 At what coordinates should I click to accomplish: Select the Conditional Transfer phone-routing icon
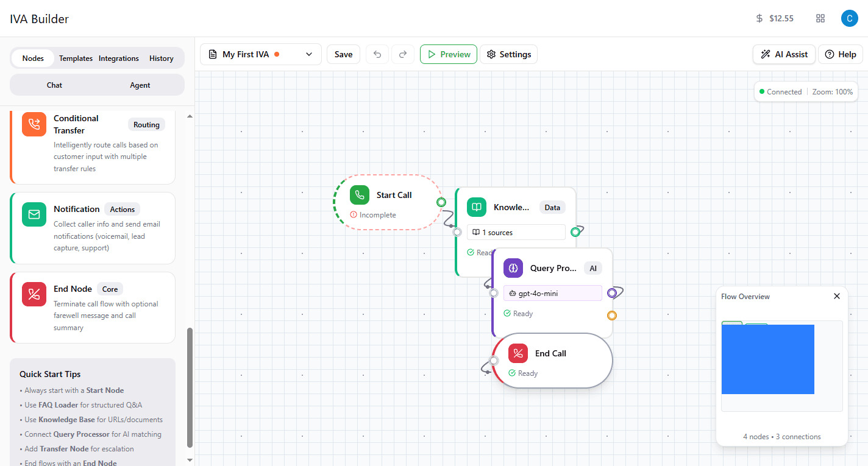[x=34, y=124]
